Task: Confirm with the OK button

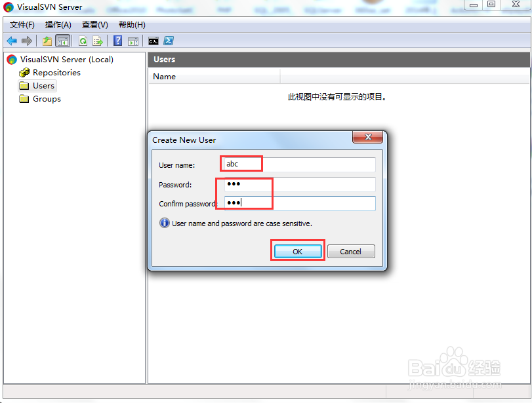Action: (x=298, y=252)
